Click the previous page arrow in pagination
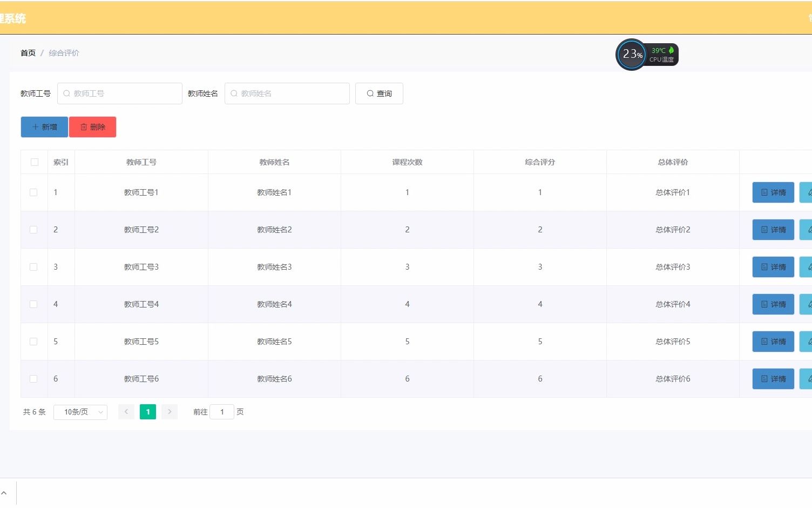The height and width of the screenshot is (508, 812). [126, 411]
